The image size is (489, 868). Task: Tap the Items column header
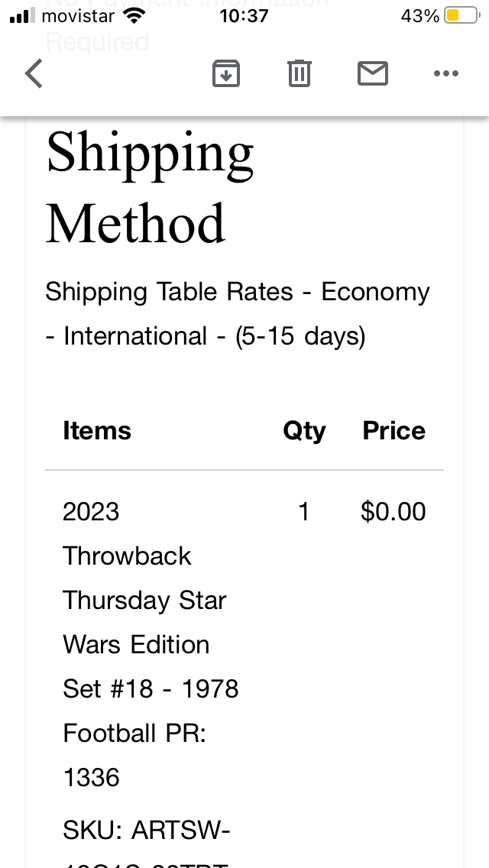coord(97,431)
